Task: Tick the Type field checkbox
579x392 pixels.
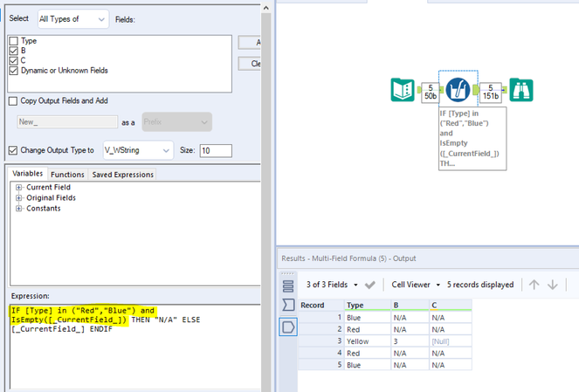Action: [x=14, y=41]
